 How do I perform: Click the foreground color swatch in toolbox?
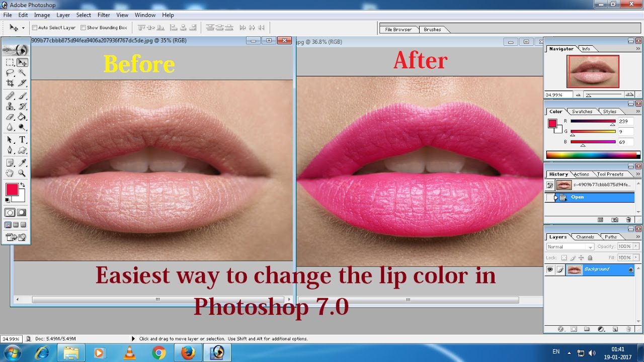pyautogui.click(x=12, y=190)
